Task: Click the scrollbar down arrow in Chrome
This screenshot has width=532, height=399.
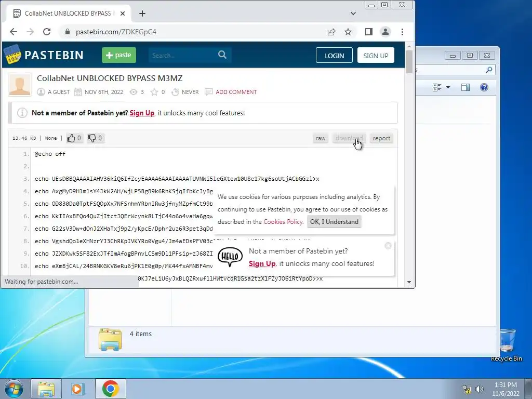Action: click(409, 282)
